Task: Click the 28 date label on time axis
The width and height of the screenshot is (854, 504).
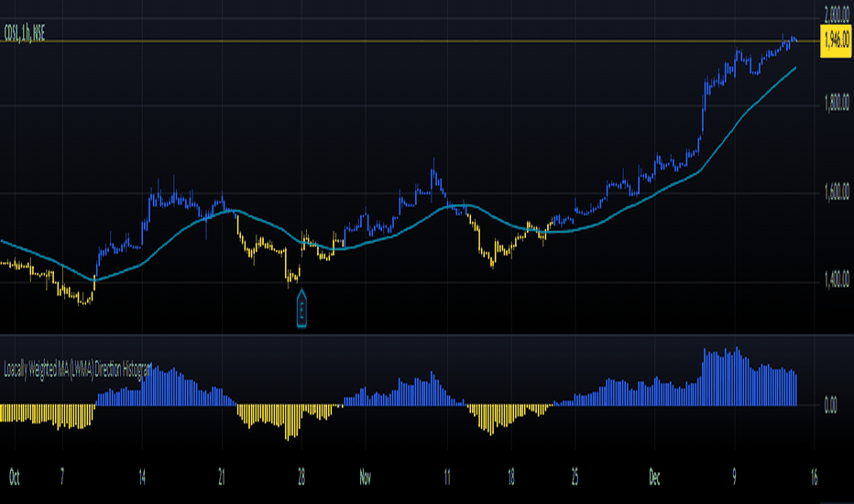Action: click(301, 477)
